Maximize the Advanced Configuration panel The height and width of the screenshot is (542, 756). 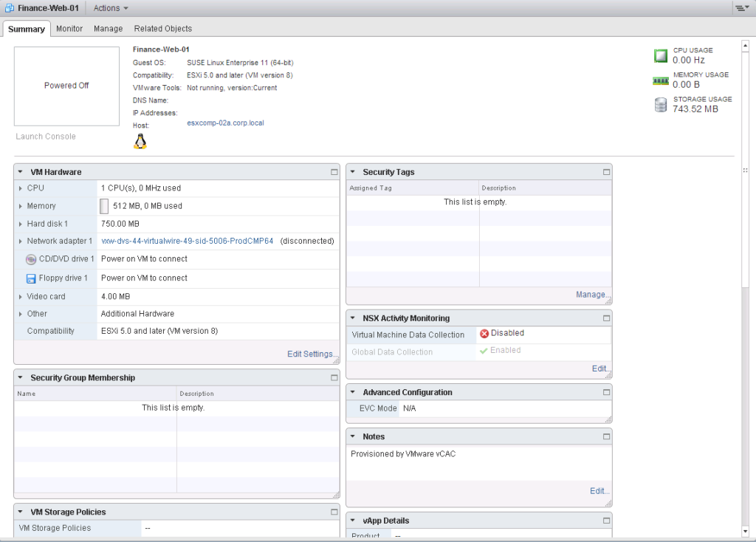tap(607, 393)
